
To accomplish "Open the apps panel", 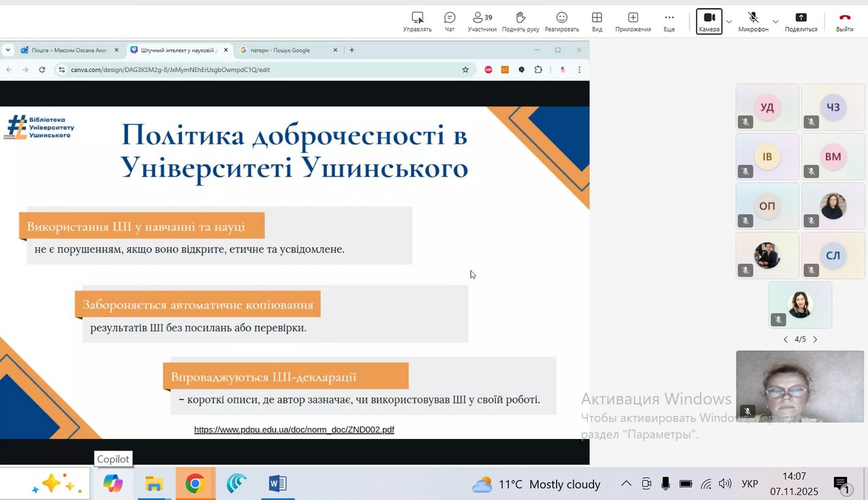I will [633, 21].
